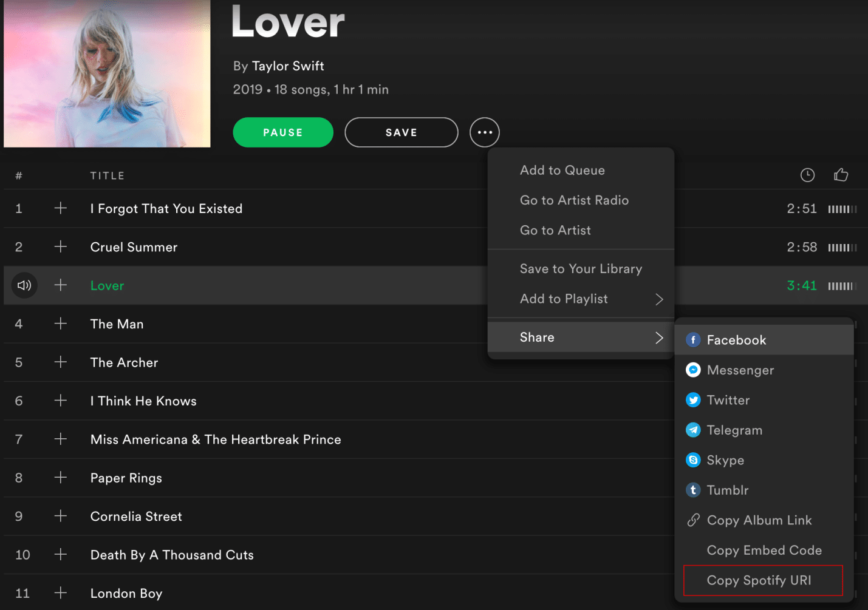Expand the Add to Playlist submenu
Image resolution: width=868 pixels, height=610 pixels.
click(x=581, y=299)
